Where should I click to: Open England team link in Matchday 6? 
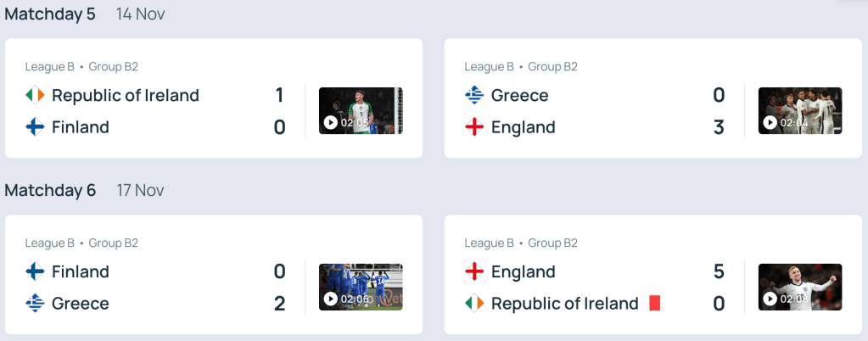523,271
